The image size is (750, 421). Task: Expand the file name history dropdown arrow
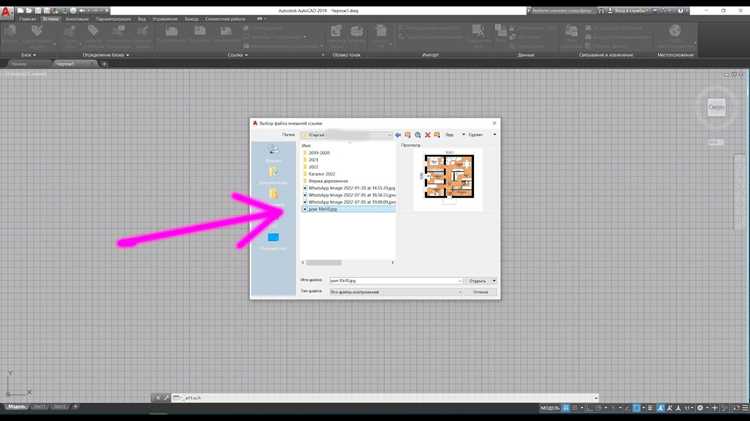click(460, 281)
